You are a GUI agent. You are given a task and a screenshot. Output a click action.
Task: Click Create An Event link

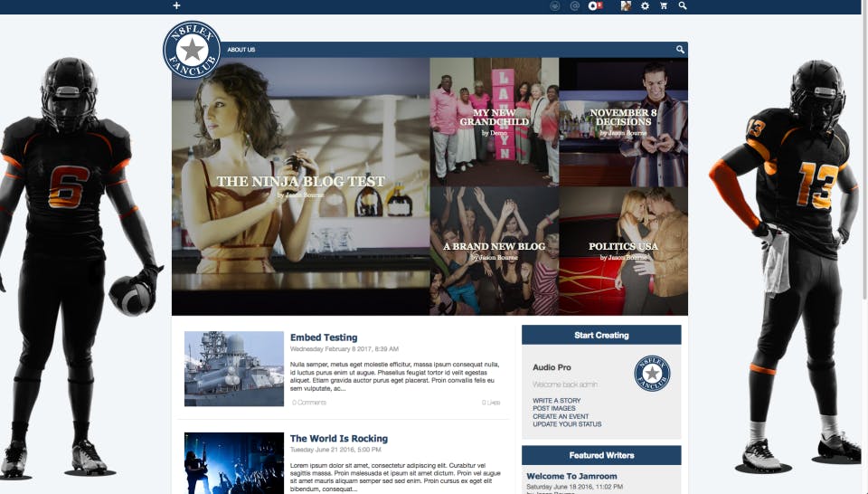click(561, 416)
